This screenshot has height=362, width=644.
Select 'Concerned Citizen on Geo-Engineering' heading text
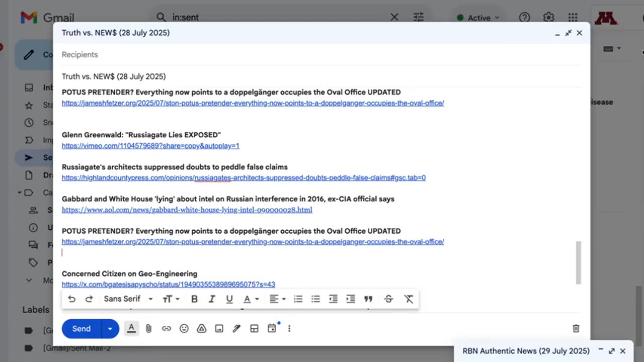[129, 274]
